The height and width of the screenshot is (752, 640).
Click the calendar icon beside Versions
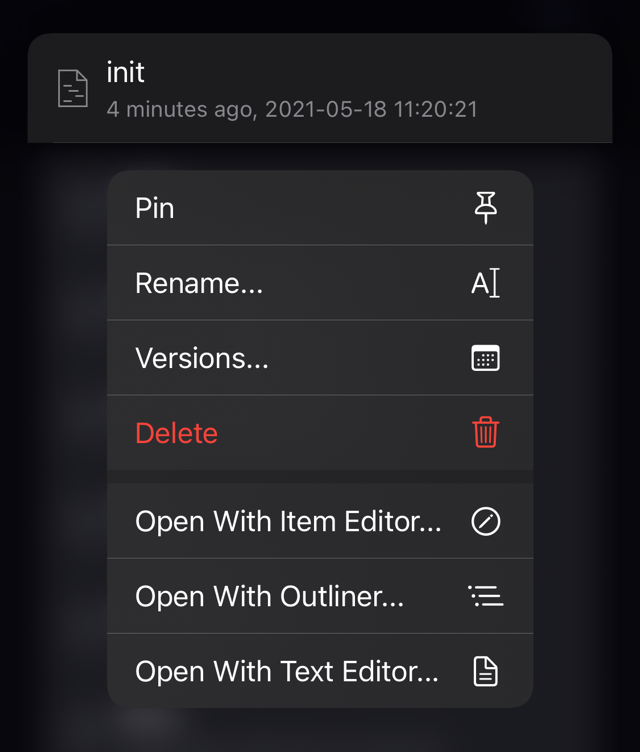(x=486, y=358)
